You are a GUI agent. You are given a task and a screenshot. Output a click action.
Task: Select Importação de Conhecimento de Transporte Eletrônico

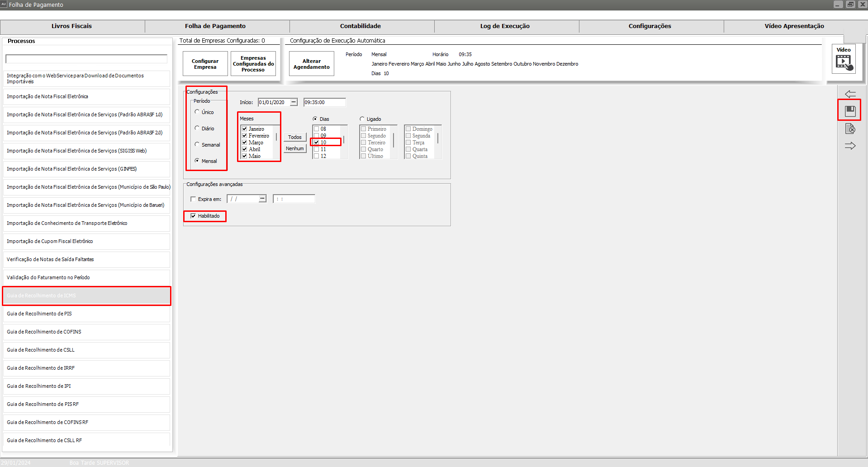(x=86, y=223)
